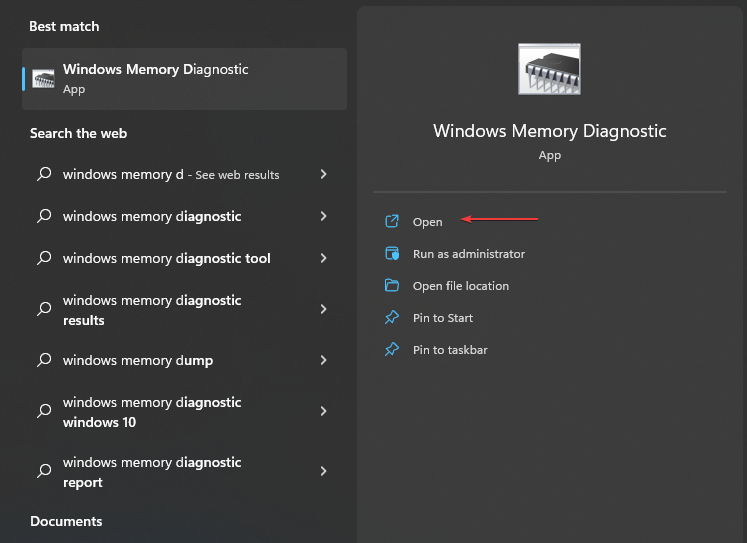This screenshot has height=543, width=747.
Task: Click the Open action text
Action: (427, 222)
